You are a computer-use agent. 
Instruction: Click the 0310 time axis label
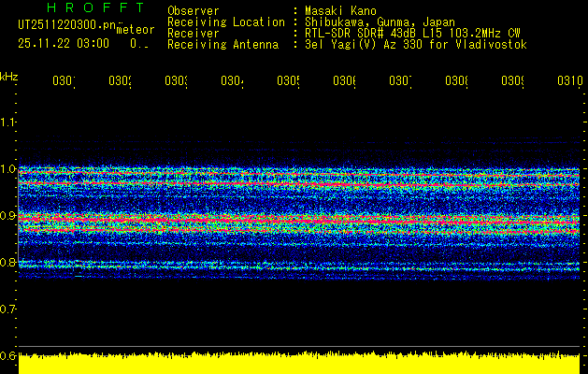[x=568, y=81]
